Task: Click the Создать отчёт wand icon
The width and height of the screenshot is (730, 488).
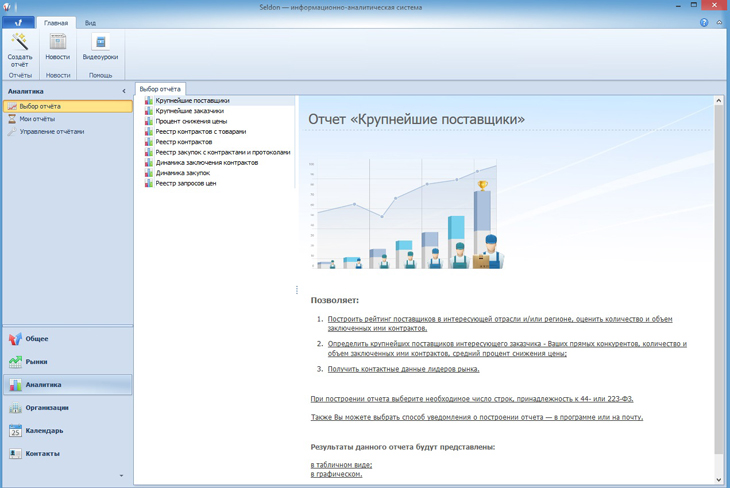Action: (x=20, y=42)
